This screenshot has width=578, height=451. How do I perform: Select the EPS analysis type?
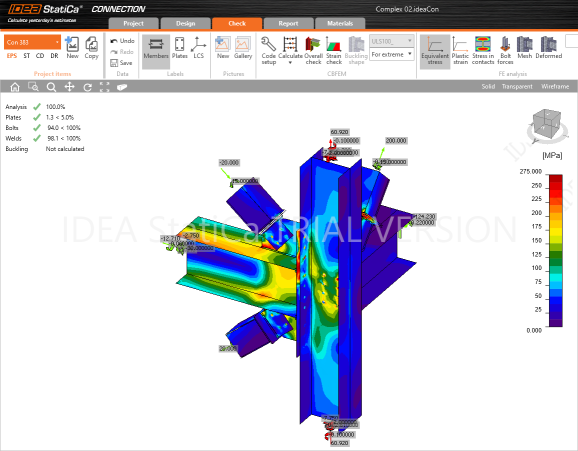(12, 56)
